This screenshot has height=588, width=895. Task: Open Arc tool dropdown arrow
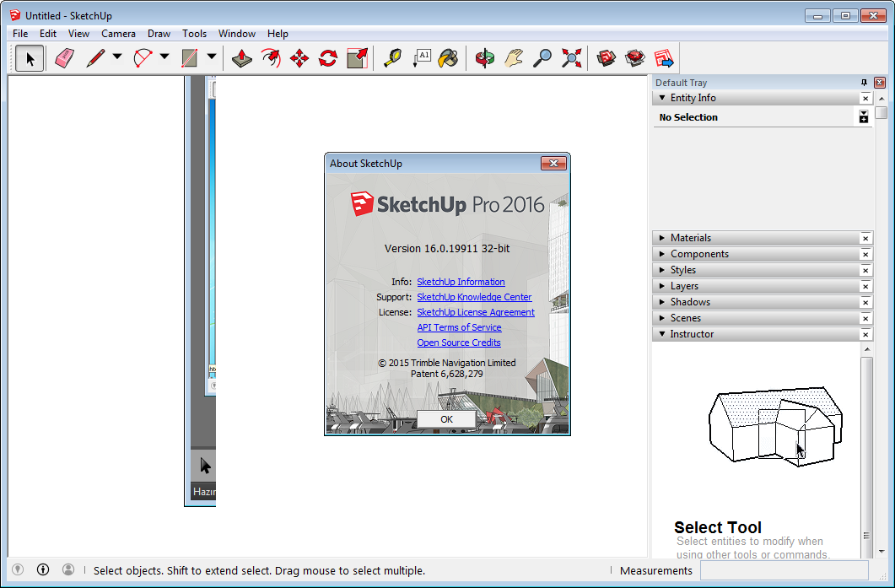click(164, 57)
